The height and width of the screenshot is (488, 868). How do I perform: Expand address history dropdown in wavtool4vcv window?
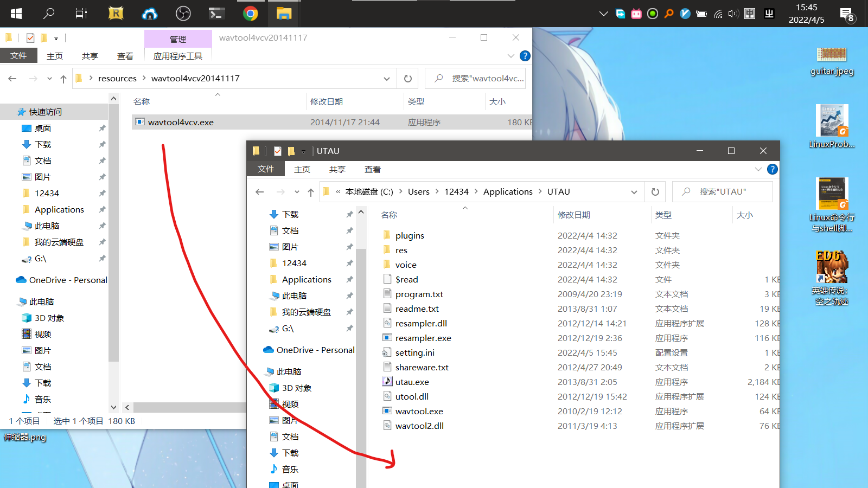click(387, 79)
